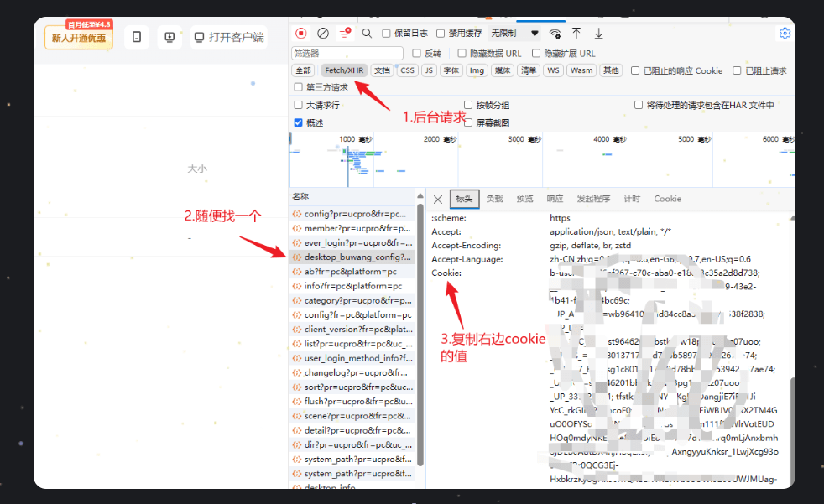Open the 无限制 throttling dropdown
824x504 pixels.
[514, 34]
